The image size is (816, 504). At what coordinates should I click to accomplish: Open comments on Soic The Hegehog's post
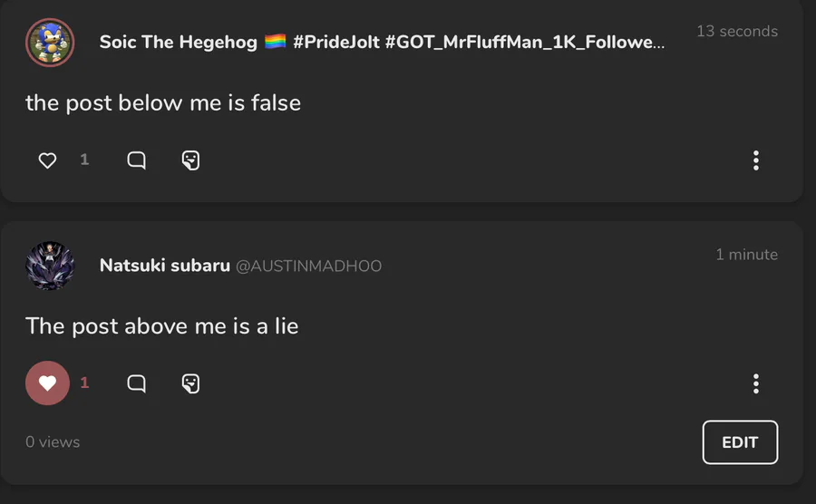(136, 160)
